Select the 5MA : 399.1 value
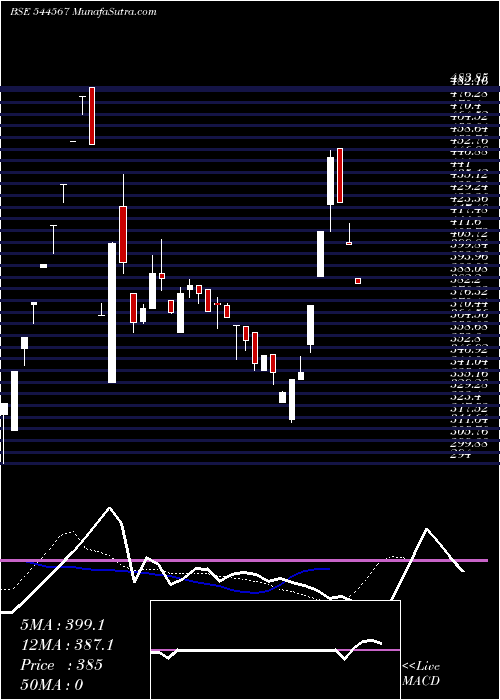Image resolution: width=500 pixels, height=700 pixels. 62,625
